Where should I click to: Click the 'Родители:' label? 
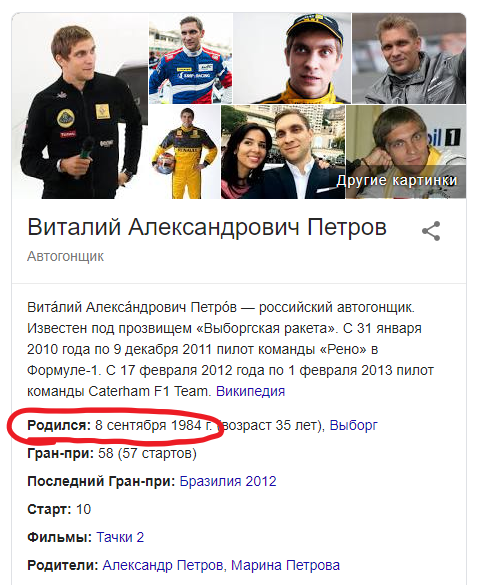pos(63,565)
